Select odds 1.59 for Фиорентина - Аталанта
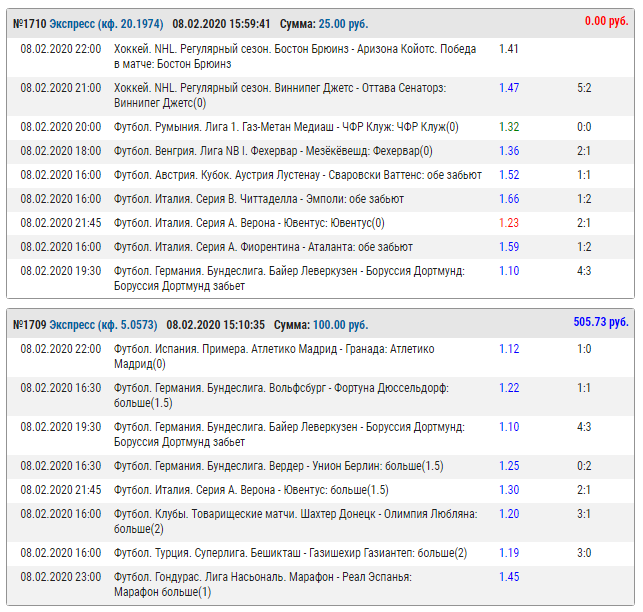The image size is (643, 612). (x=509, y=247)
